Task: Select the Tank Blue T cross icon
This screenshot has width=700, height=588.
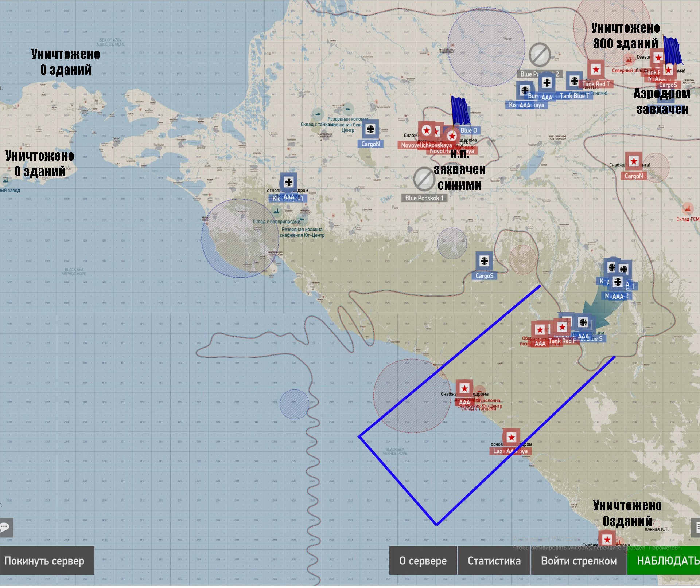Action: click(574, 81)
